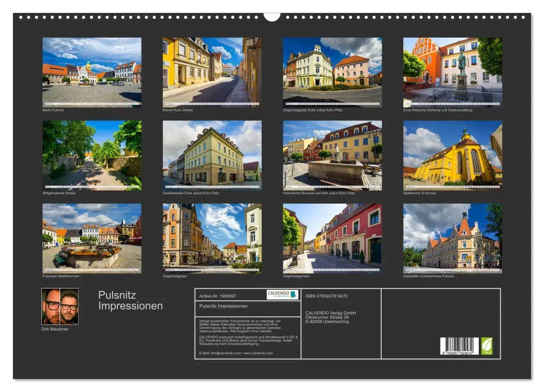Click the 'Markt Pulsnitz' caption
This screenshot has height=392, width=544.
pos(53,110)
